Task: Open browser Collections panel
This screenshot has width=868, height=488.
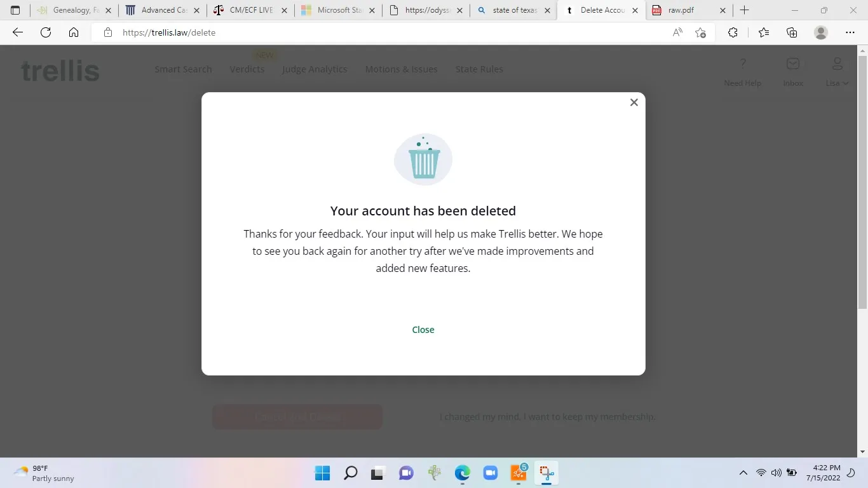Action: point(792,32)
